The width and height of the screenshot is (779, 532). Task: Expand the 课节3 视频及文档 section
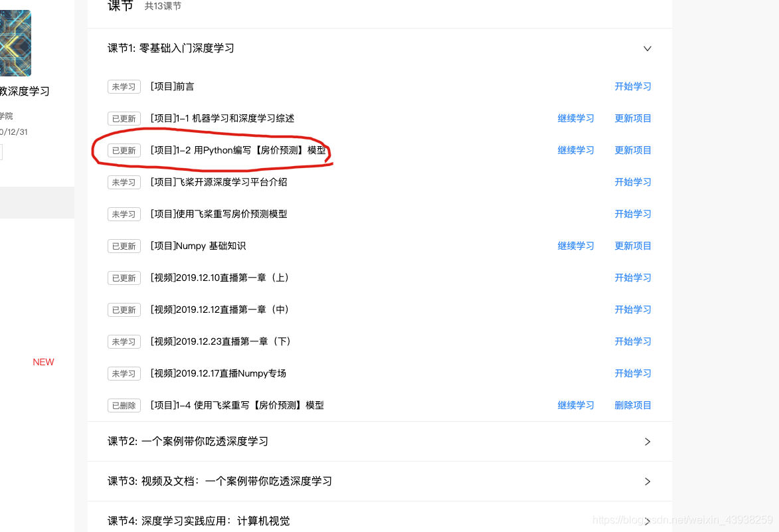[647, 481]
